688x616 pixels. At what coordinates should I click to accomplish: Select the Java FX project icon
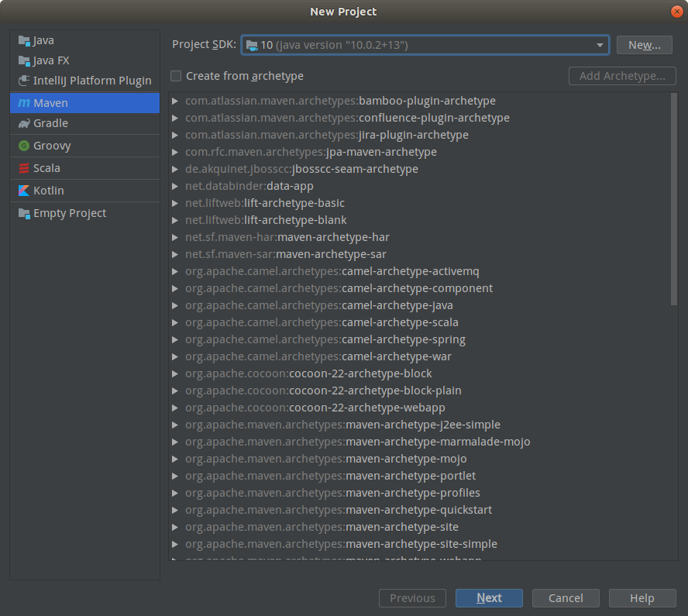pyautogui.click(x=24, y=60)
